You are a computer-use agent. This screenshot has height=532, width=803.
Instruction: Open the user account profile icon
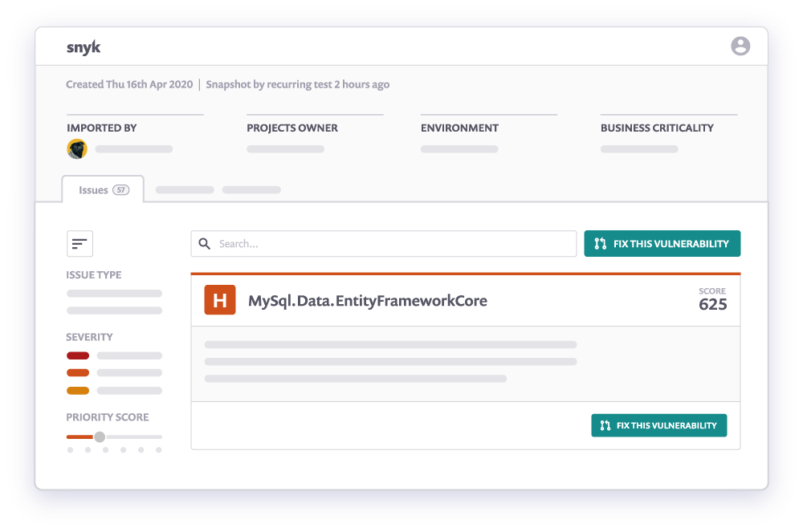[x=740, y=47]
